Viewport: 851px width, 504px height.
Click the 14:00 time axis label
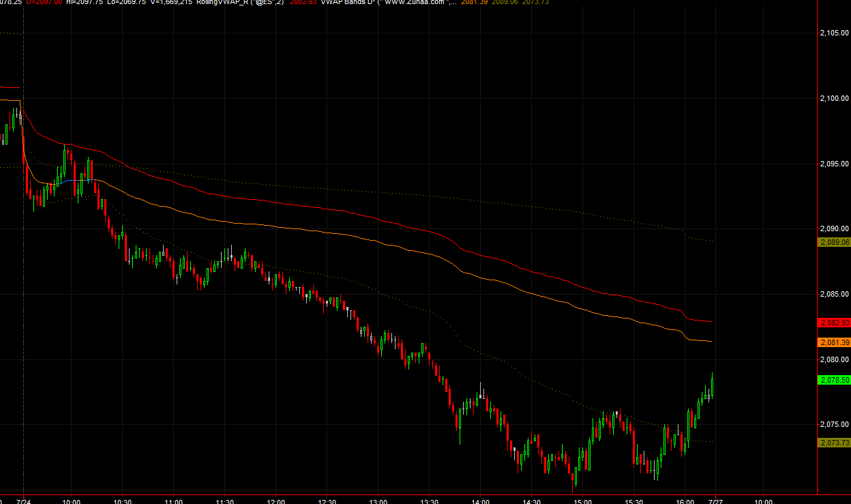[x=480, y=501]
